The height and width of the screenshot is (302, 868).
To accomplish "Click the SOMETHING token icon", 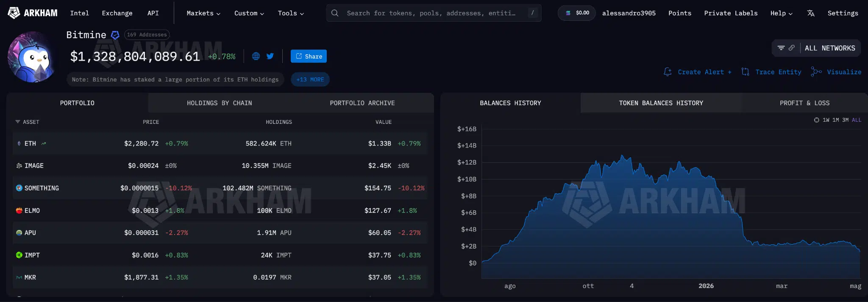I will (19, 188).
